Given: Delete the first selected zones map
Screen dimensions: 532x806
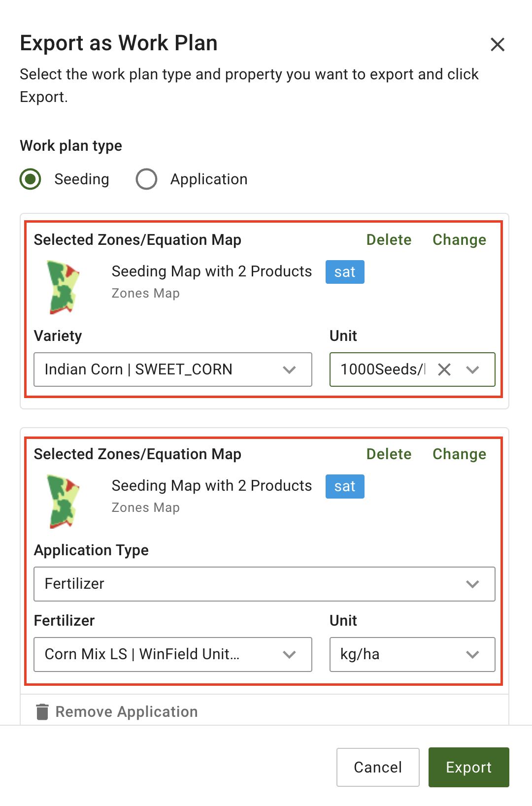Looking at the screenshot, I should (x=389, y=240).
